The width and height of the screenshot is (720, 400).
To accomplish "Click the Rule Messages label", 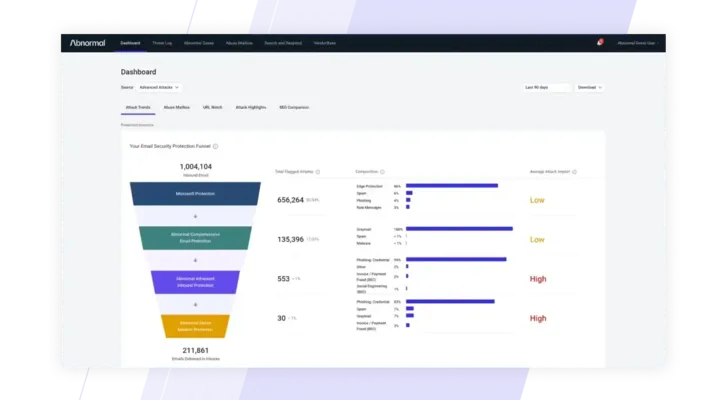I will click(369, 208).
